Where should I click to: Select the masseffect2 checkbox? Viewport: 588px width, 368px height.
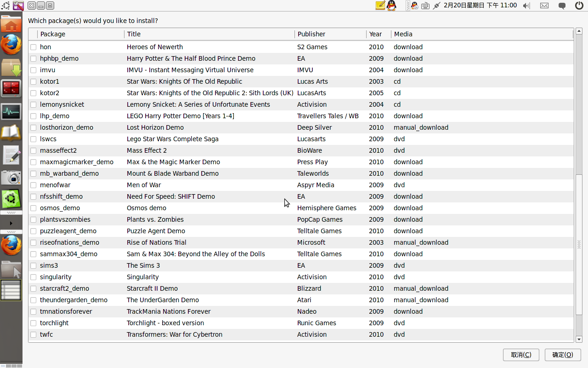[34, 150]
